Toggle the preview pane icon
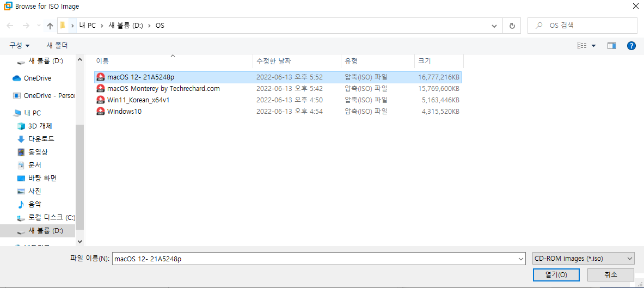The height and width of the screenshot is (288, 644). click(x=612, y=46)
